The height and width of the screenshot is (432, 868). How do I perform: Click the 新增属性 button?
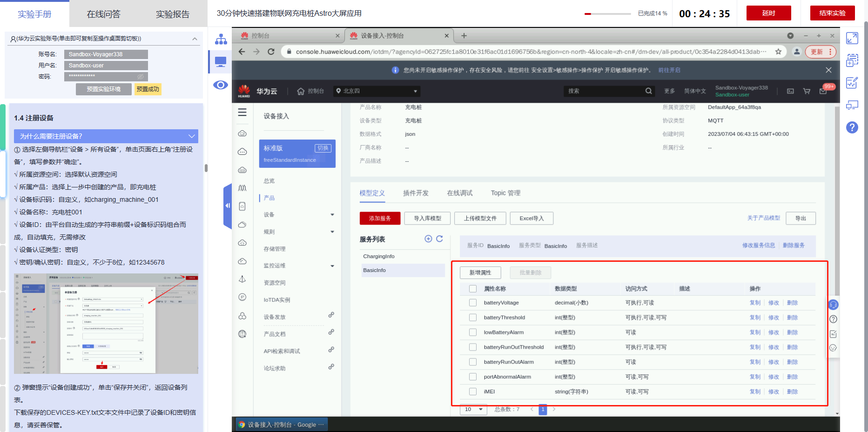[x=480, y=273]
